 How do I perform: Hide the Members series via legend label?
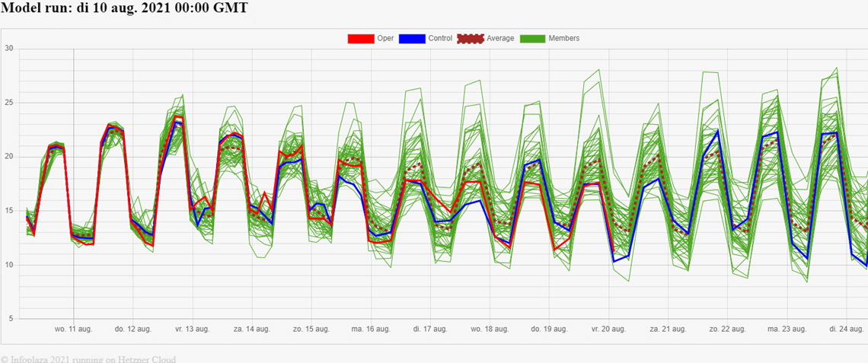564,38
